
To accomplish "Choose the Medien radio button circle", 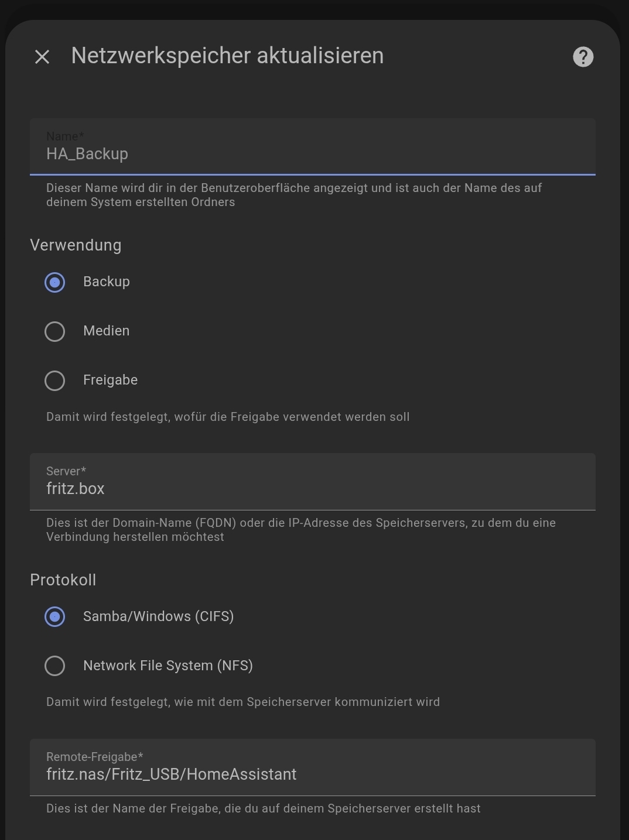I will pos(55,331).
